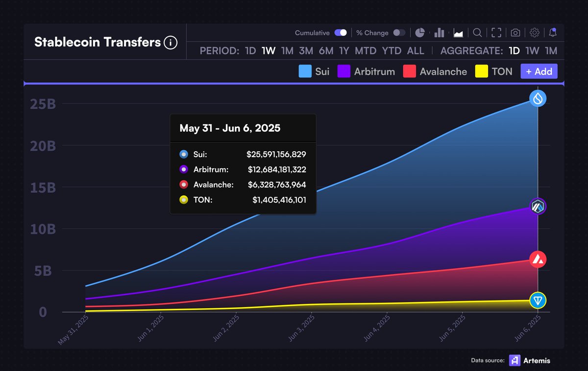Click the red Avalanche legend swatch
588x371 pixels.
pos(410,71)
